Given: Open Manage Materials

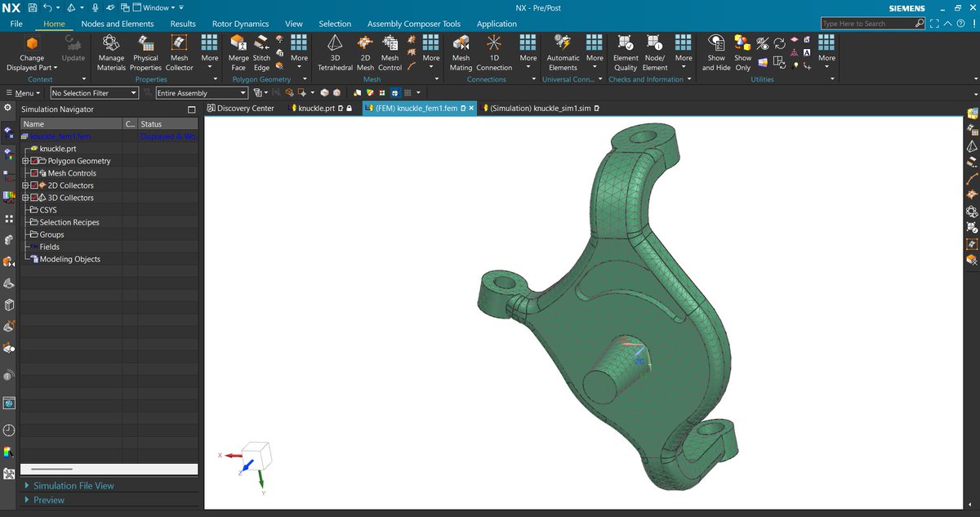Looking at the screenshot, I should (x=111, y=53).
